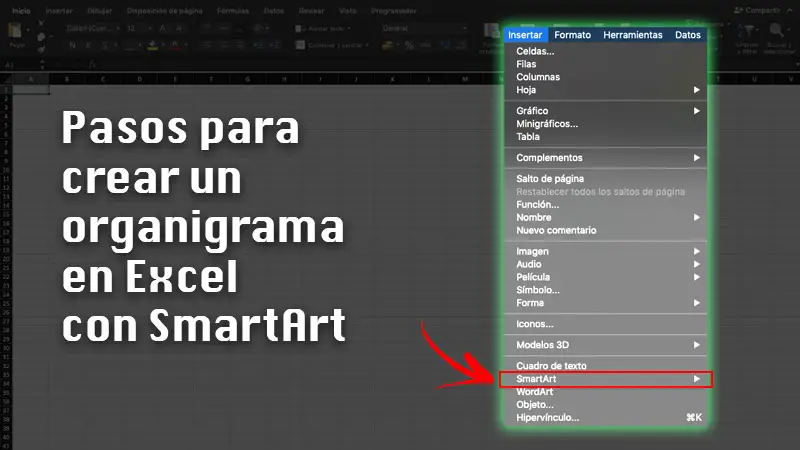Click the Compartir share button

[x=757, y=10]
